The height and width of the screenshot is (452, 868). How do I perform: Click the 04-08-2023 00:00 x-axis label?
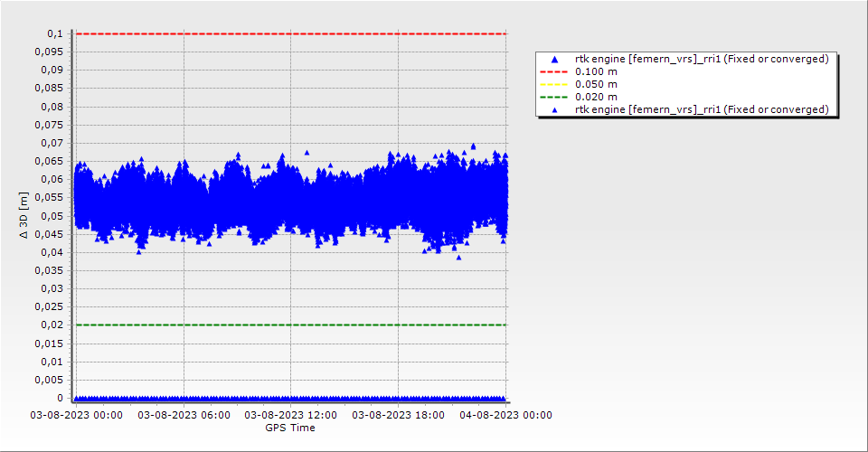pyautogui.click(x=505, y=415)
